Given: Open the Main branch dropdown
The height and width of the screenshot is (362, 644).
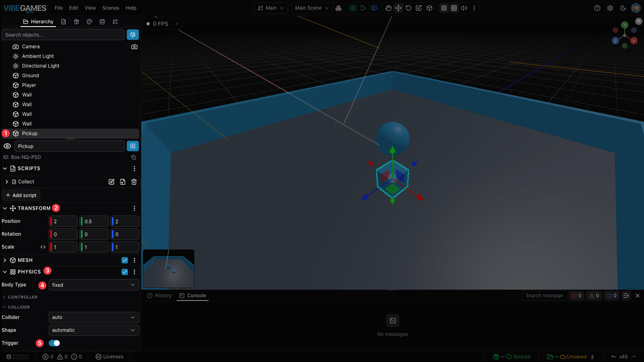Looking at the screenshot, I should click(271, 8).
